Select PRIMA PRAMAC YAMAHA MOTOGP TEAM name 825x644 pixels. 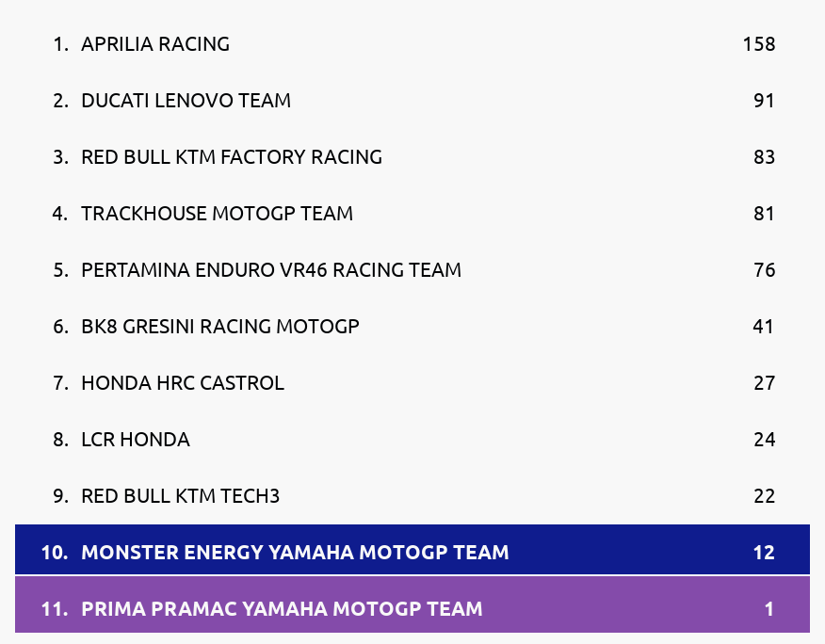click(282, 609)
